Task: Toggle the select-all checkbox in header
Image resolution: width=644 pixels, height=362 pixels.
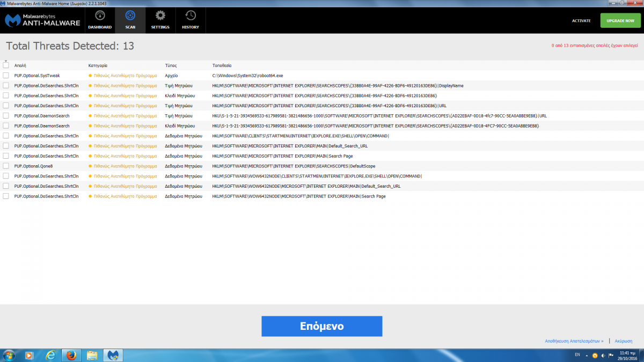Action: click(x=6, y=65)
